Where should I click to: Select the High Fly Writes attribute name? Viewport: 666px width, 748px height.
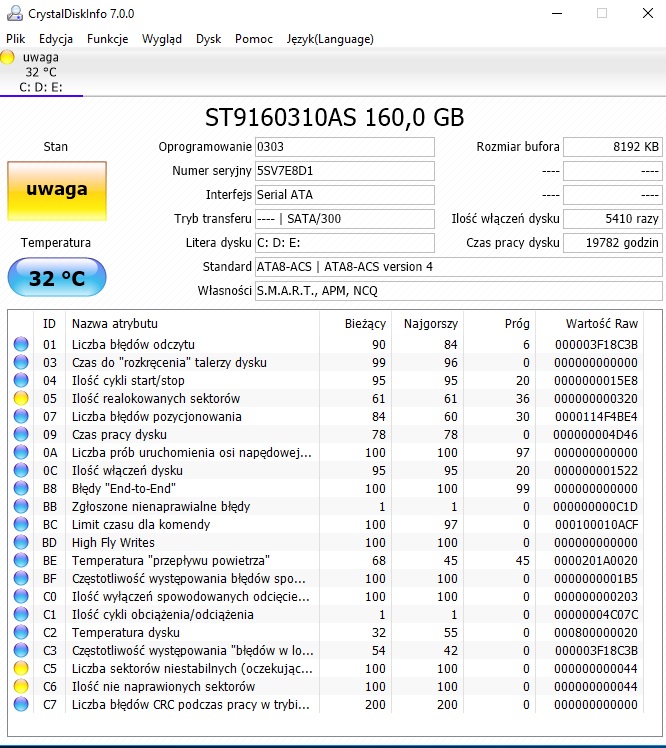[113, 542]
